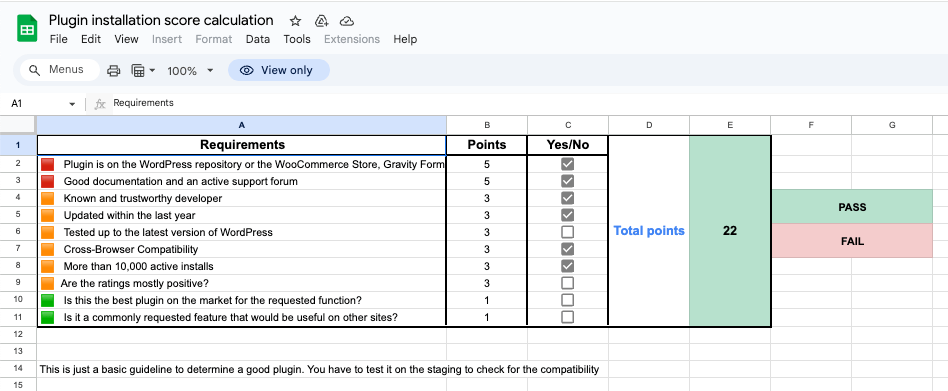Tick checkbox for best plugin on market
Screen dimensions: 948x391
pos(568,300)
